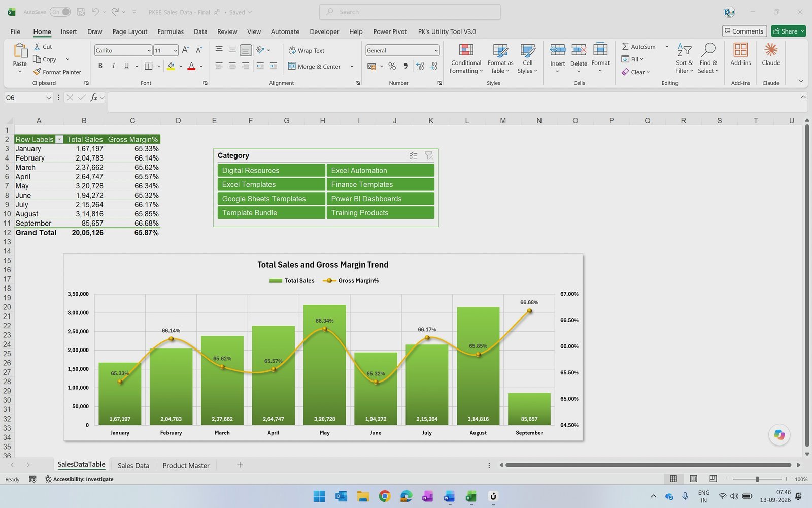Open the Fill dropdown
Screen dimensions: 812x508
632,59
